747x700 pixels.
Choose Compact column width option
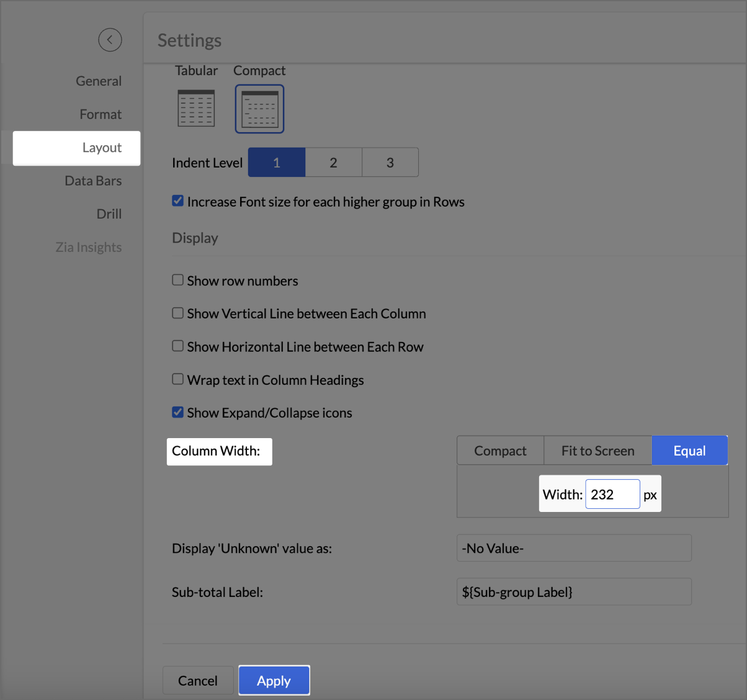(x=500, y=451)
